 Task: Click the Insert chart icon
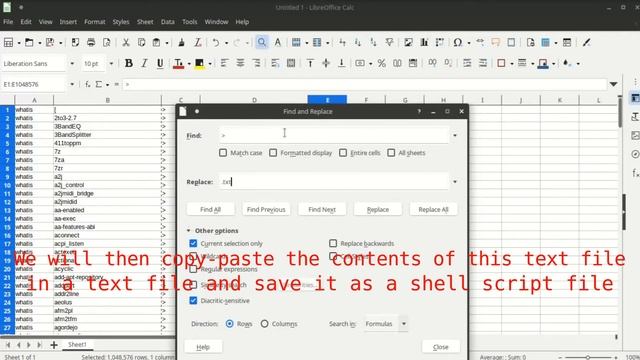click(x=424, y=42)
